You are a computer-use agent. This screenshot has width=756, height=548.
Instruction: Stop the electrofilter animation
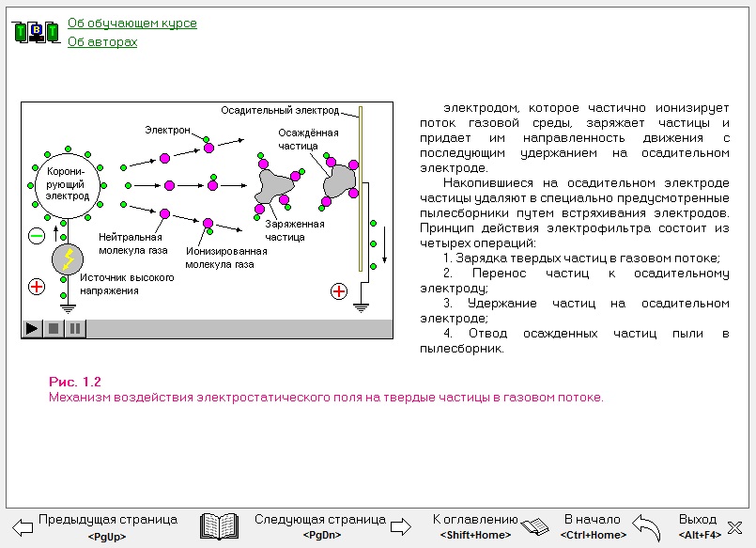click(x=54, y=328)
